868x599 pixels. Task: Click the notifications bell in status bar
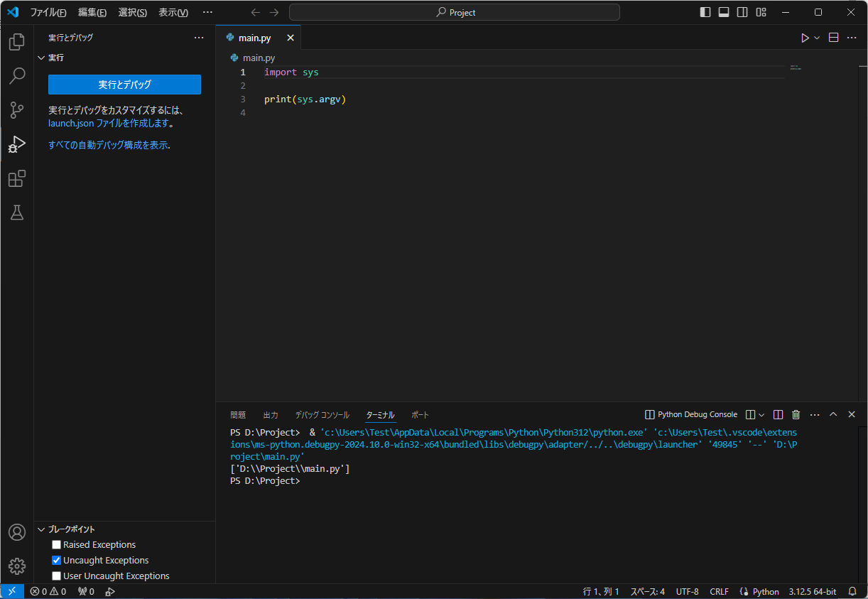pyautogui.click(x=852, y=590)
